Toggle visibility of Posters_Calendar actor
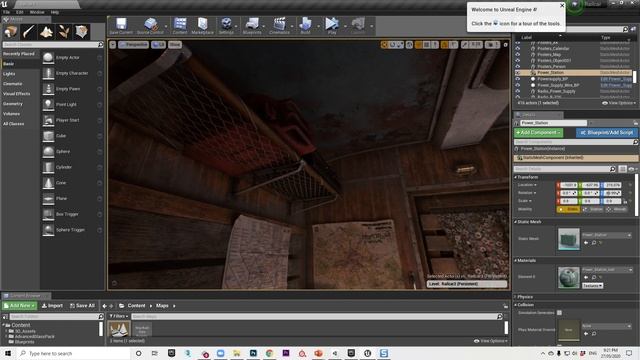The height and width of the screenshot is (360, 640). point(518,48)
